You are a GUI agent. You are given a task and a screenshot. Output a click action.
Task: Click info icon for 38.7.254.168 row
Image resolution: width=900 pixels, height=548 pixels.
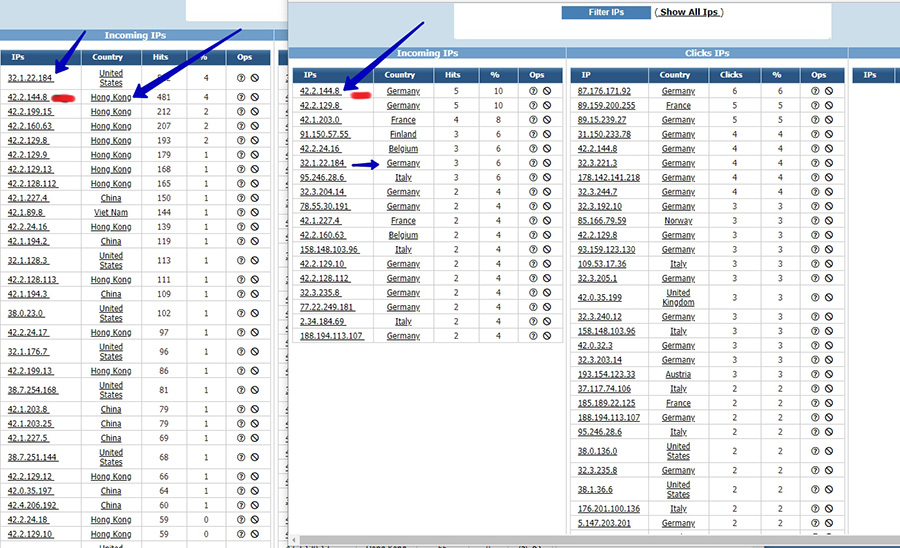coord(241,390)
